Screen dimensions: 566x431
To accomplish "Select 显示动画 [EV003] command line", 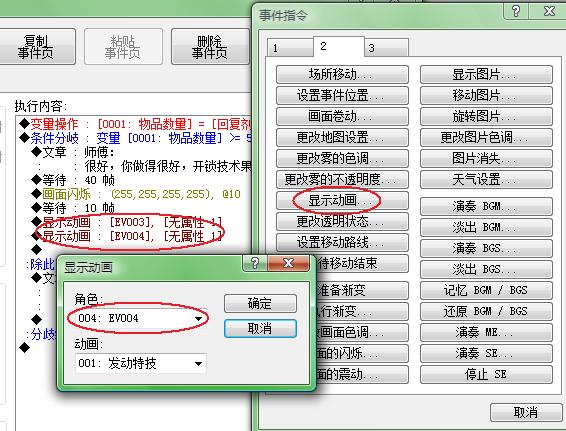I will coord(126,222).
